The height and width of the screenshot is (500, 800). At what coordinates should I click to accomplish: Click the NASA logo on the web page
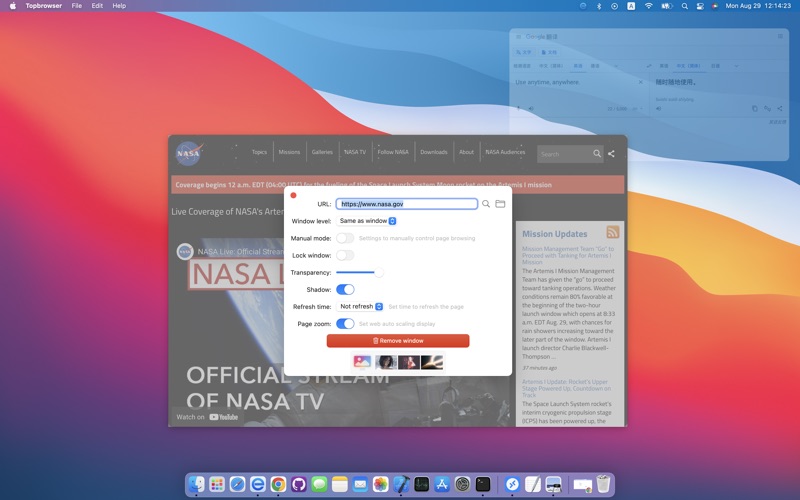189,153
